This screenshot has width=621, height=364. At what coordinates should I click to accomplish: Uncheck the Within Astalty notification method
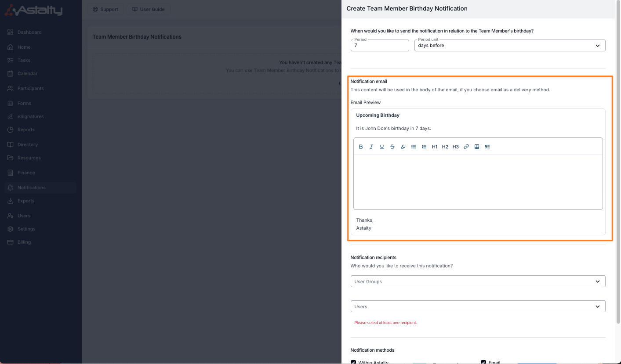(353, 362)
